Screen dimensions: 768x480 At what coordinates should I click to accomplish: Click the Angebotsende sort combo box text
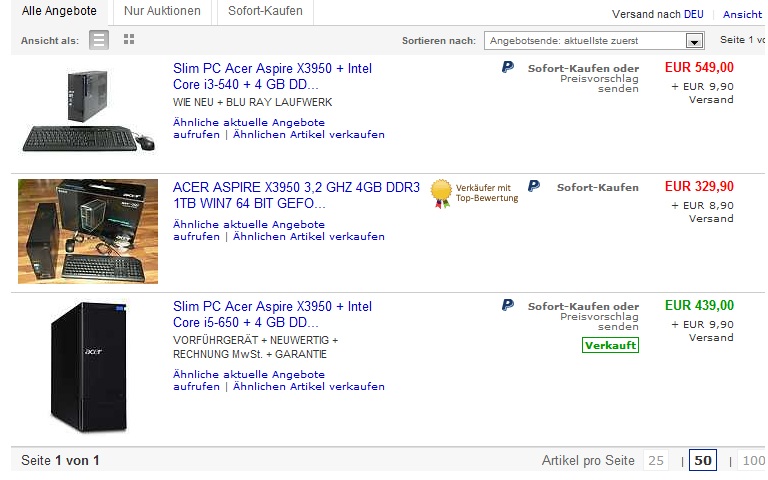(564, 41)
